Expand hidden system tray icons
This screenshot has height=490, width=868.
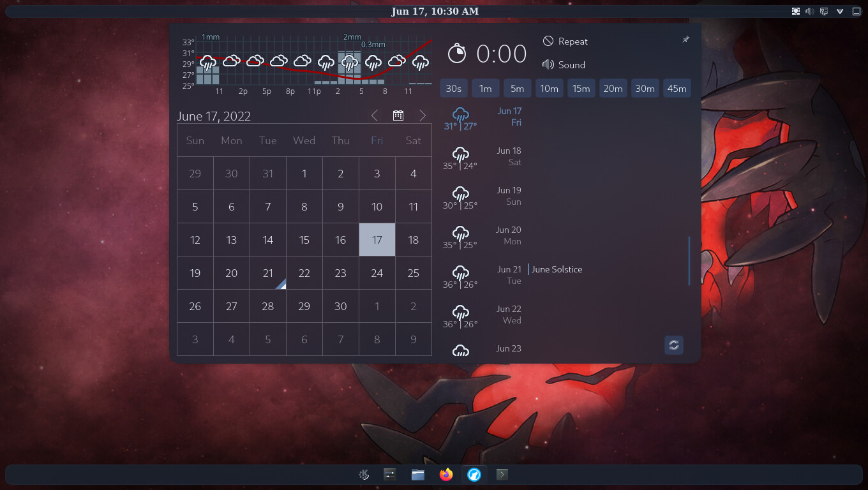(840, 11)
